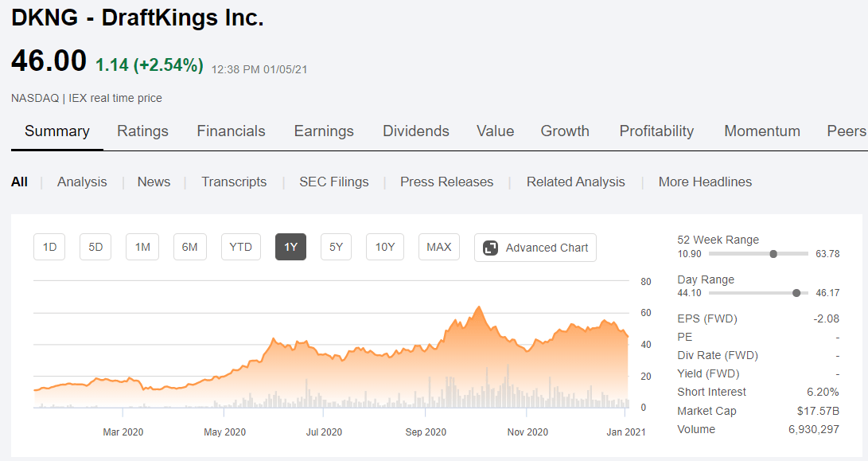
Task: Click the Div Rate (FWD) label
Action: click(718, 355)
